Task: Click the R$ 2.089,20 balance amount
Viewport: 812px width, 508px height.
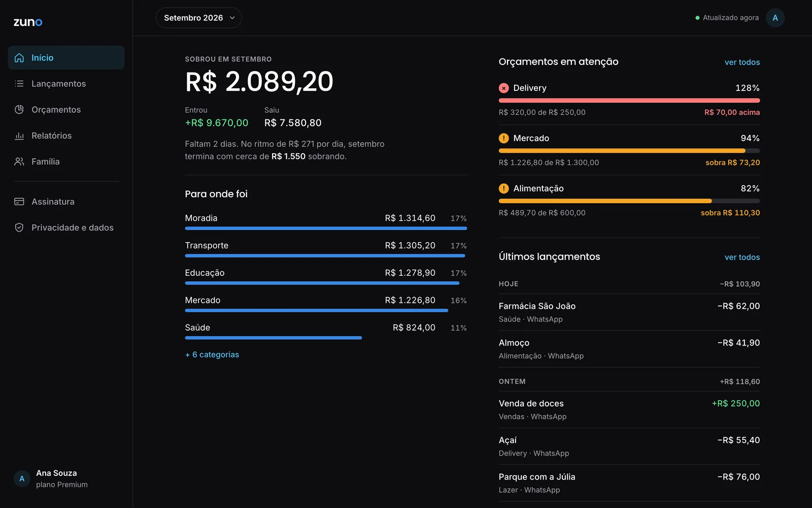Action: [x=259, y=82]
